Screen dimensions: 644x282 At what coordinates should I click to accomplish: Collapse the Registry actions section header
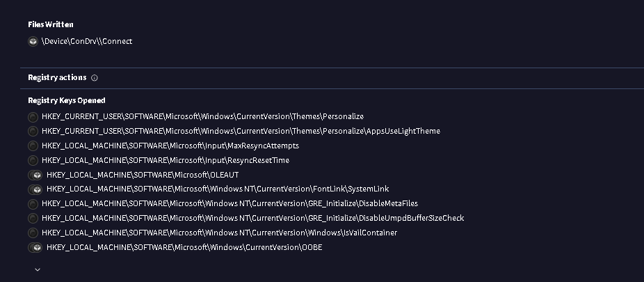(57, 78)
